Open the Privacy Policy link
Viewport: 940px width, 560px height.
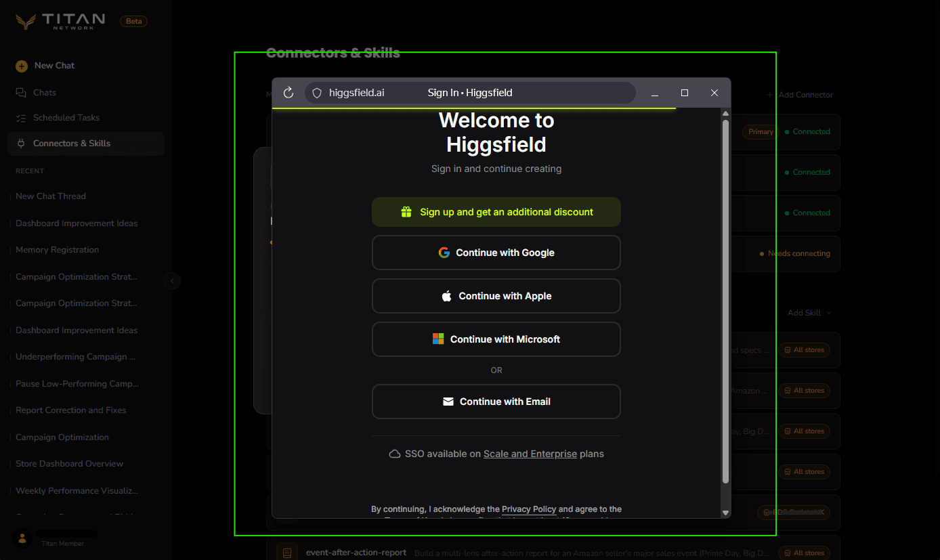[x=529, y=509]
